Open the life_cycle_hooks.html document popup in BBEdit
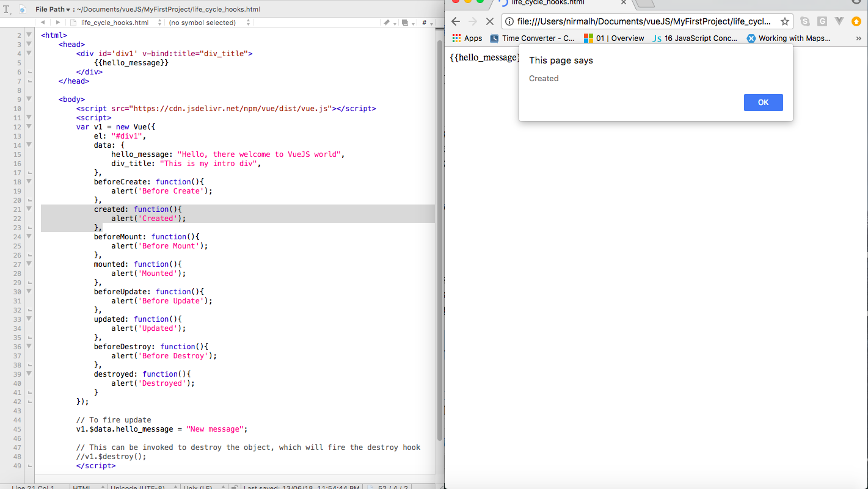This screenshot has height=489, width=868. (x=115, y=23)
